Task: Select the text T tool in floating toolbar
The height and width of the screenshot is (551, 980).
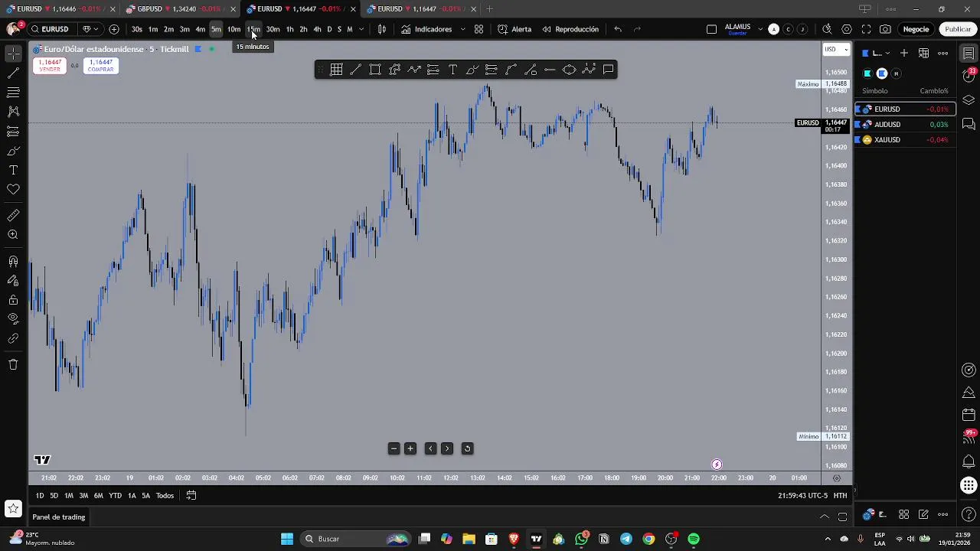Action: coord(452,70)
